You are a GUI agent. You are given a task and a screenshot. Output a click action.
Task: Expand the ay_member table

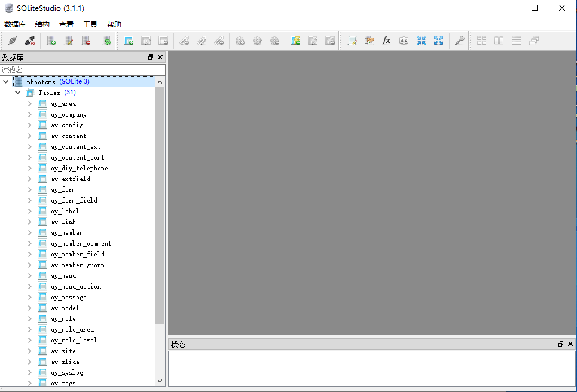[x=30, y=233]
